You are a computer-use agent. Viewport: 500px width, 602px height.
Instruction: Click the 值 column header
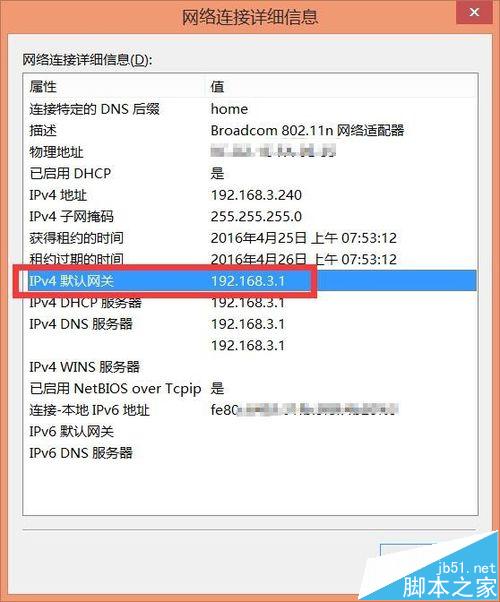pos(341,86)
